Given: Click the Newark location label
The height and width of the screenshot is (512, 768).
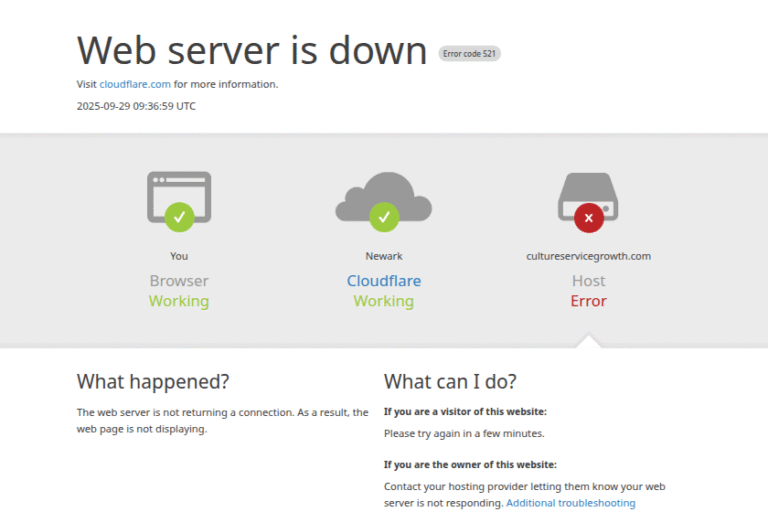Looking at the screenshot, I should coord(383,256).
